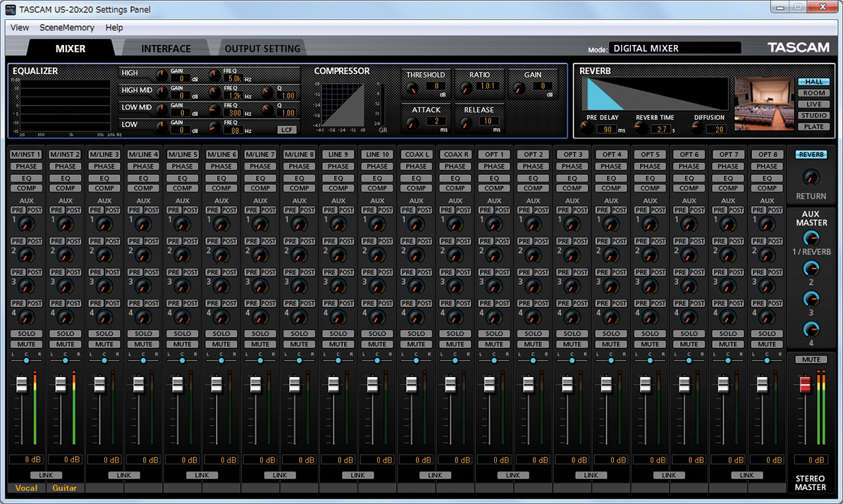
Task: Click the red STEREO MASTER fader
Action: tap(805, 385)
